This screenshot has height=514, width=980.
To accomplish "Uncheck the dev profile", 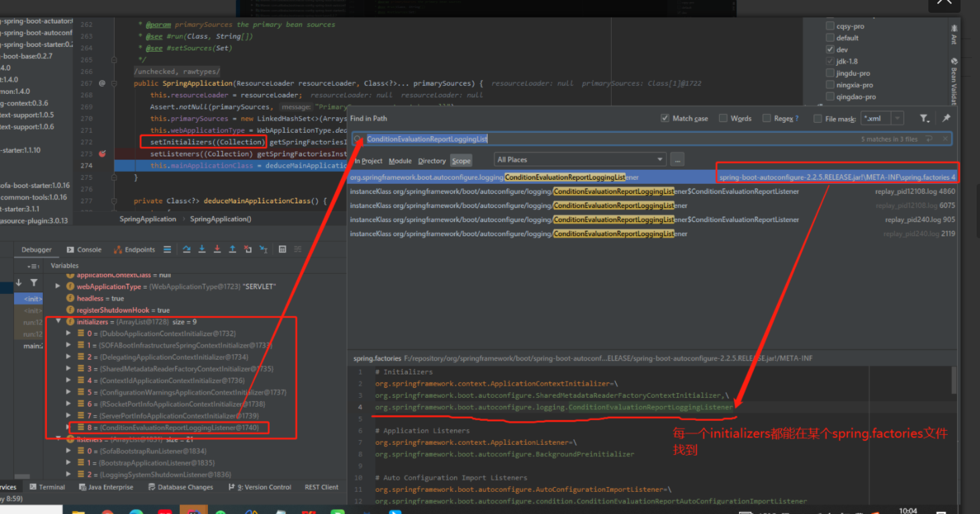I will tap(830, 50).
